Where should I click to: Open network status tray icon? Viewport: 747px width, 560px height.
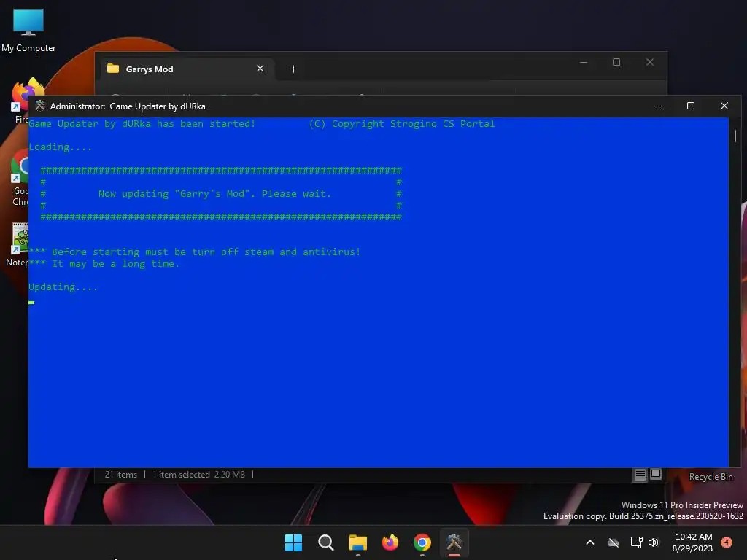[636, 542]
